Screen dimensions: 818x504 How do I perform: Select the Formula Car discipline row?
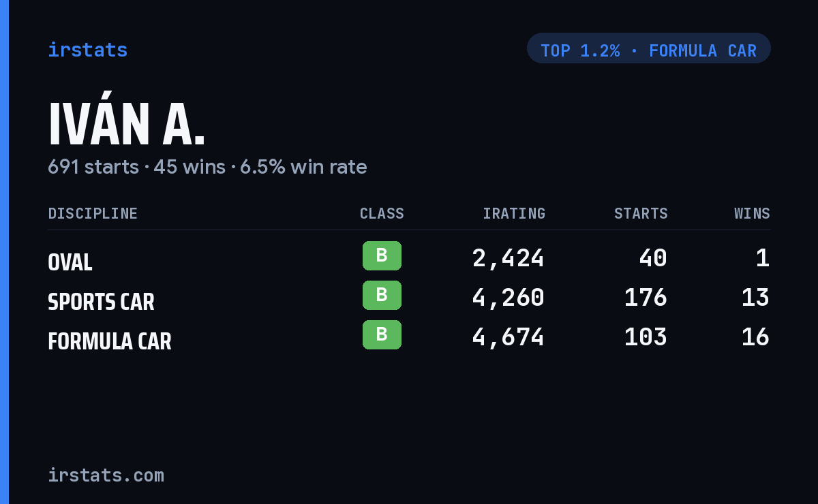pos(409,337)
